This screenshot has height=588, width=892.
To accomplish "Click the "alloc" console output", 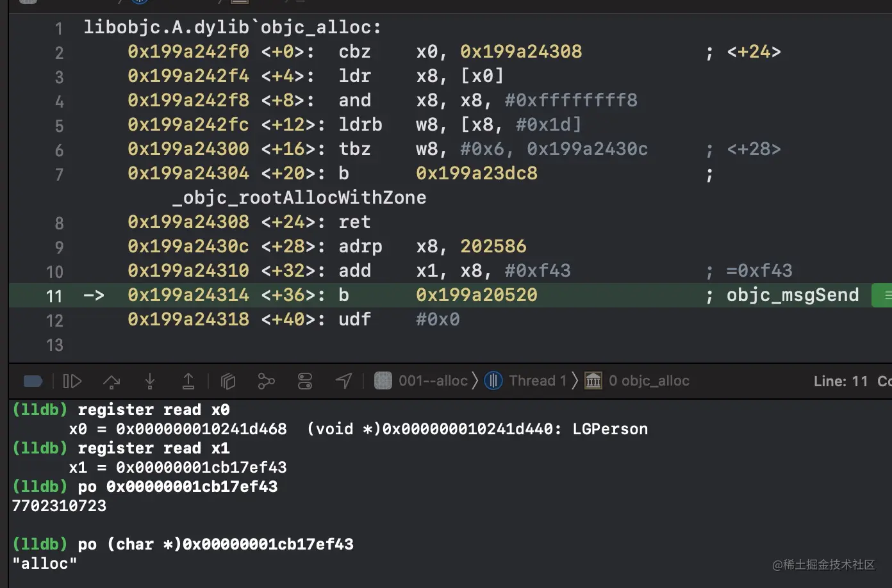I will (45, 564).
